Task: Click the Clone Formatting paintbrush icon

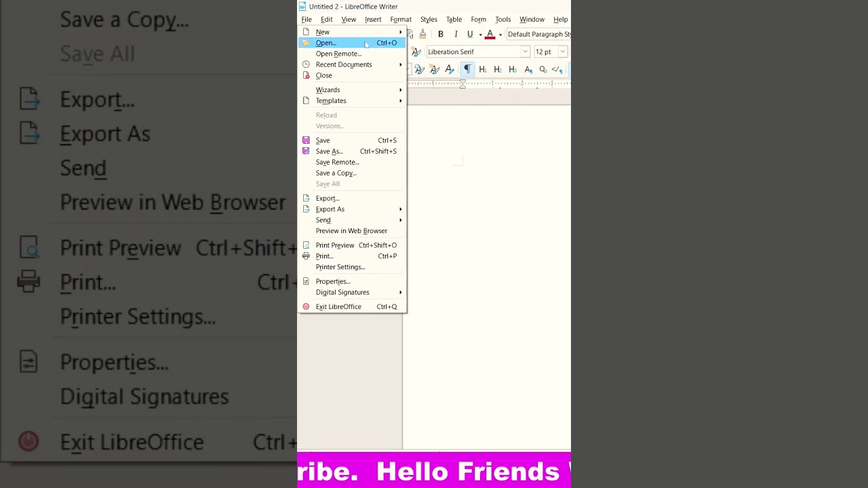Action: pyautogui.click(x=423, y=34)
